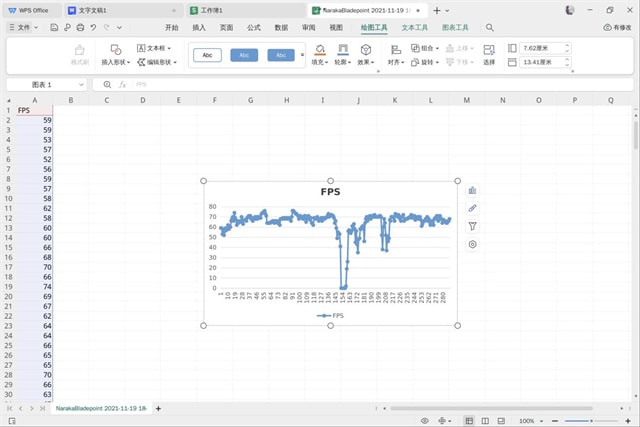Open chart settings gear icon beside chart
The image size is (640, 427).
pyautogui.click(x=472, y=244)
